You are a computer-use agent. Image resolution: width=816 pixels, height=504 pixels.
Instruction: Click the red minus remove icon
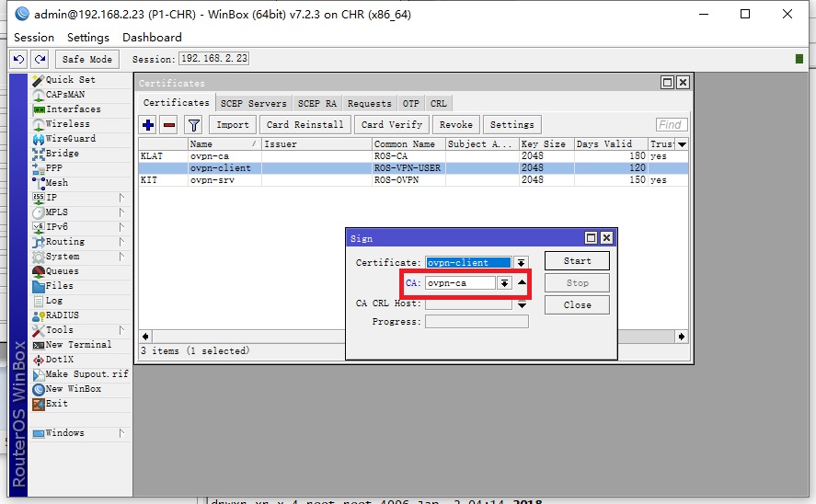[169, 125]
